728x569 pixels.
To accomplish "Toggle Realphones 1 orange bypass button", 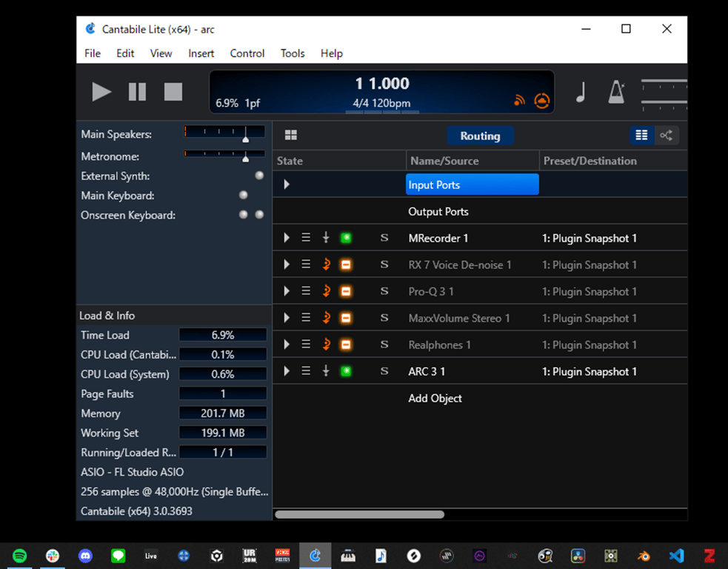I will (x=346, y=345).
